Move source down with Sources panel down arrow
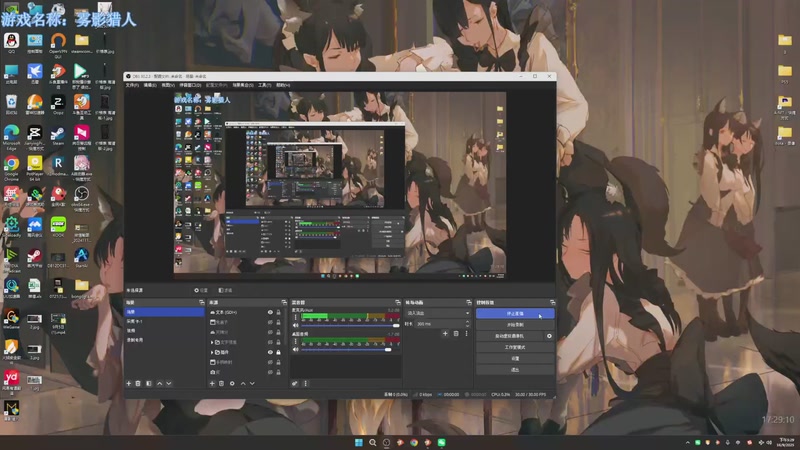Viewport: 800px width, 450px height. tap(252, 383)
